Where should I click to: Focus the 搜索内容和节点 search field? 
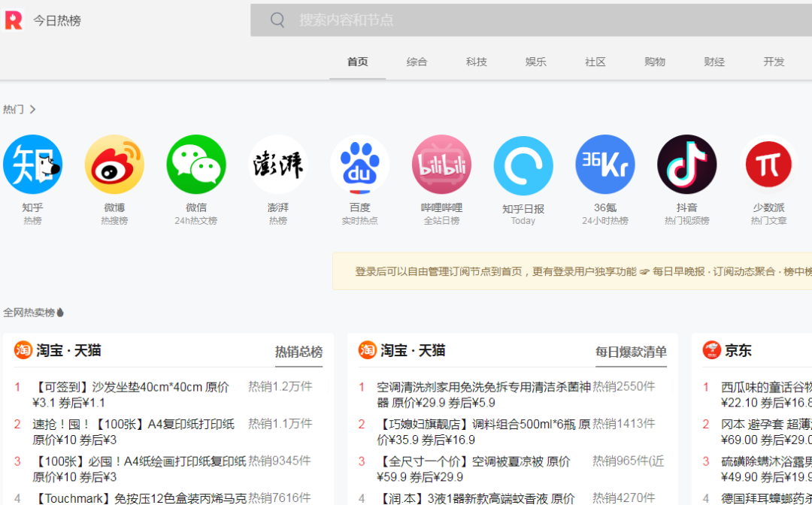532,20
